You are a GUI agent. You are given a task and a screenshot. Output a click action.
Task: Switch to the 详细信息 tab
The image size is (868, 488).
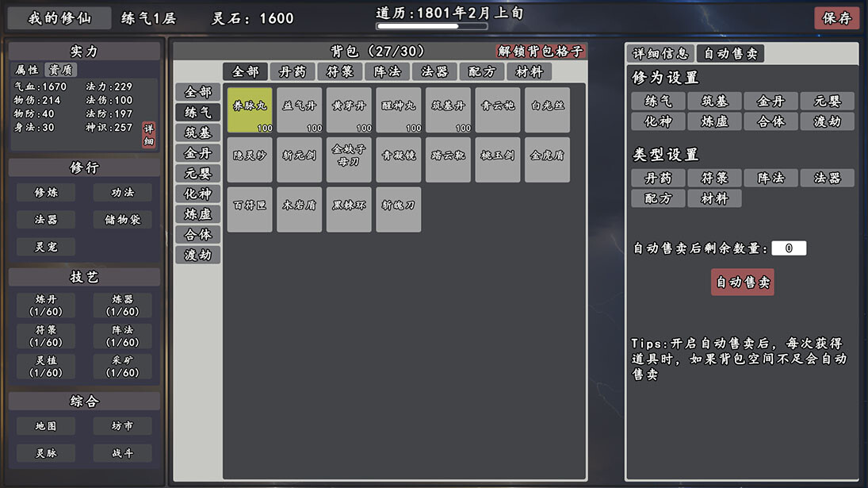click(660, 53)
